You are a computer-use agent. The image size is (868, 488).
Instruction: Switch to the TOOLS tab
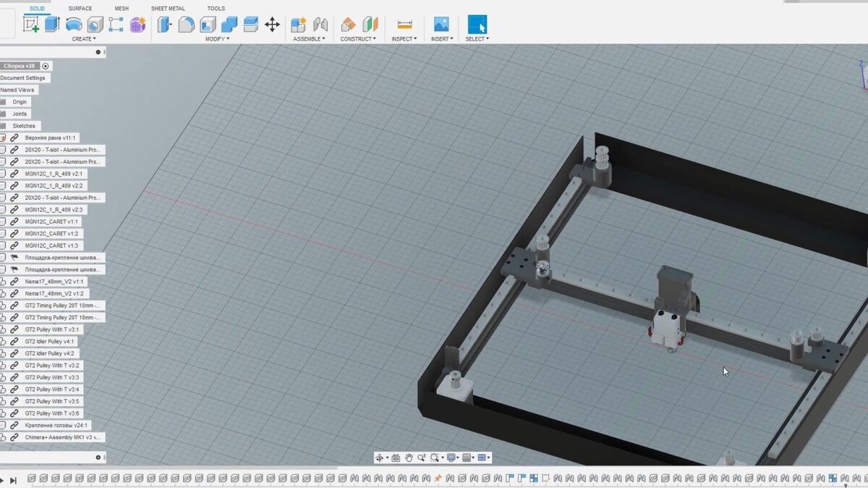[x=216, y=9]
